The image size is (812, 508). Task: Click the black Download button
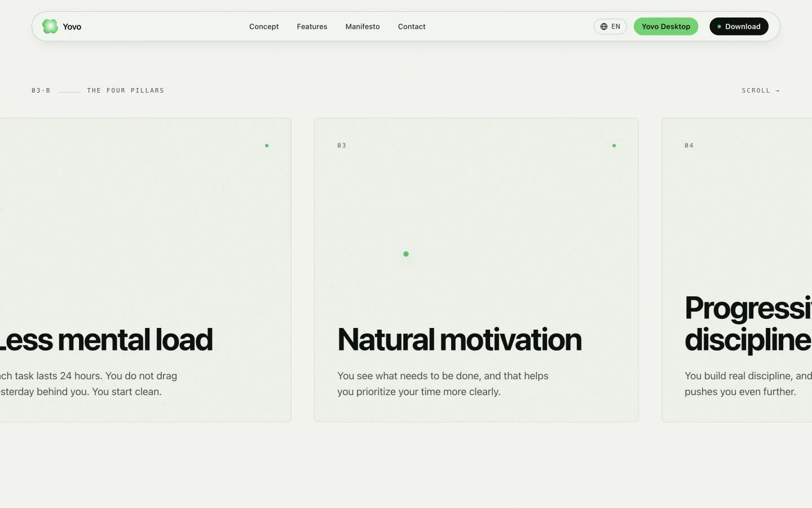coord(739,27)
